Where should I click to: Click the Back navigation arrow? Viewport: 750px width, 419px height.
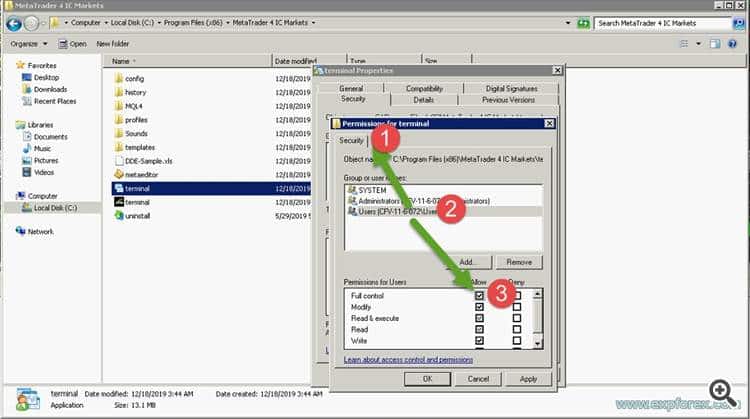[x=15, y=23]
